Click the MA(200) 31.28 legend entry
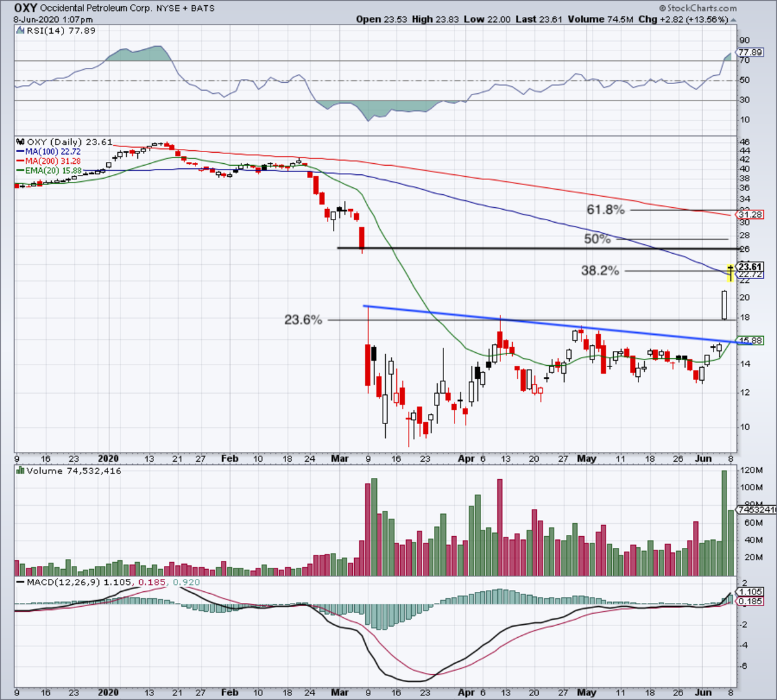777x700 pixels. pos(52,161)
